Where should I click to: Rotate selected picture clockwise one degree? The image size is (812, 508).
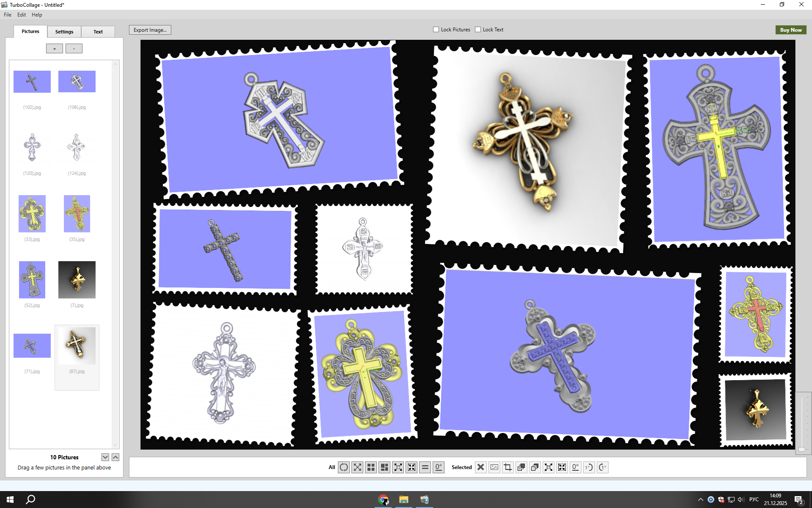(603, 467)
